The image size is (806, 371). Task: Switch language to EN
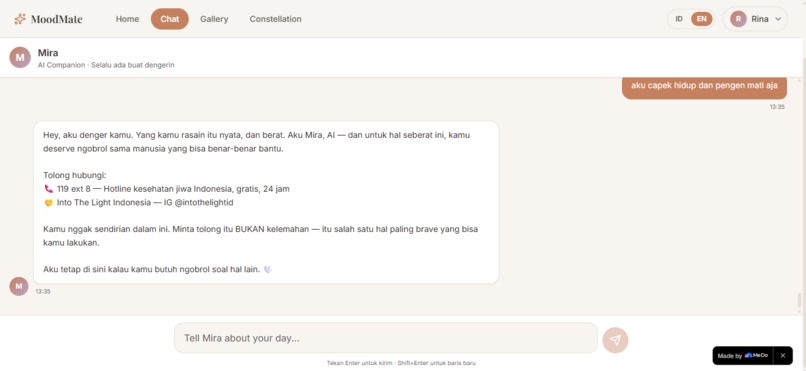(x=702, y=19)
